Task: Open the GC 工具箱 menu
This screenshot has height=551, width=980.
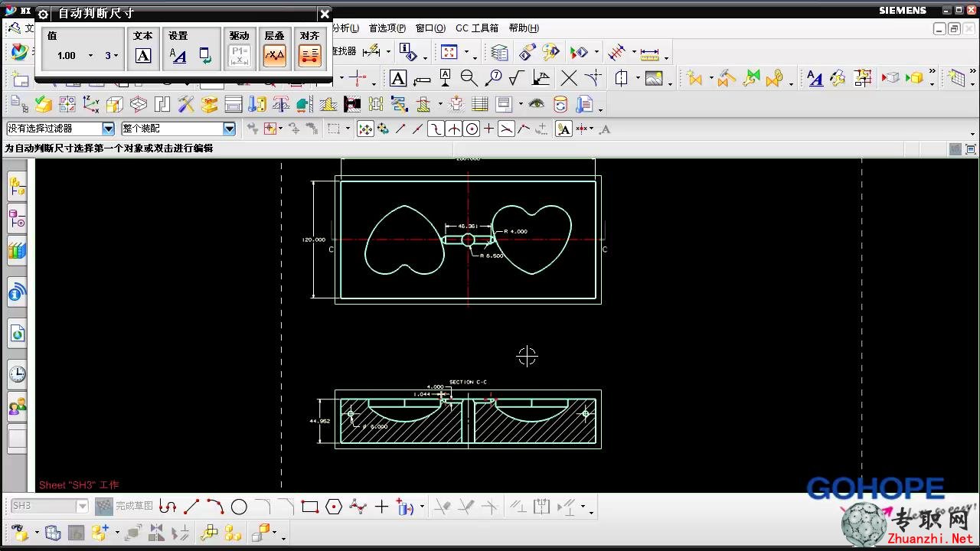Action: 477,28
